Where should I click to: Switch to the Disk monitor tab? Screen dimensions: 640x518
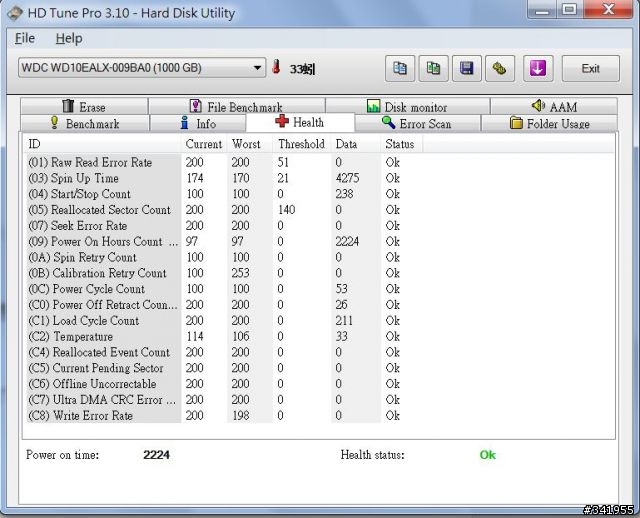pos(407,107)
